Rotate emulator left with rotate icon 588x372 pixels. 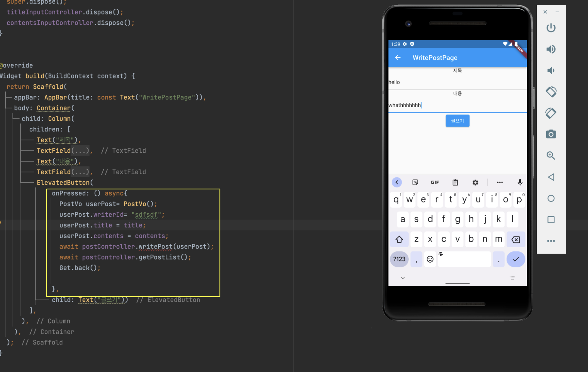[x=551, y=92]
